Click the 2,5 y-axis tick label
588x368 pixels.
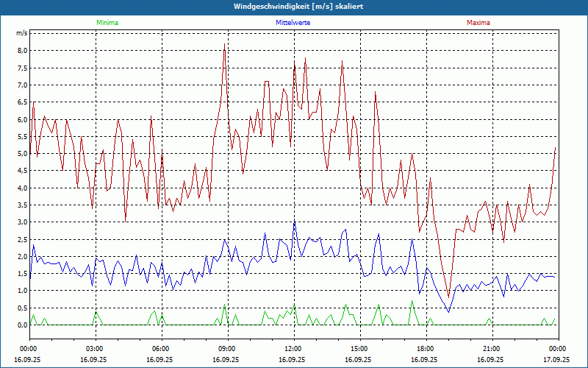pyautogui.click(x=23, y=240)
